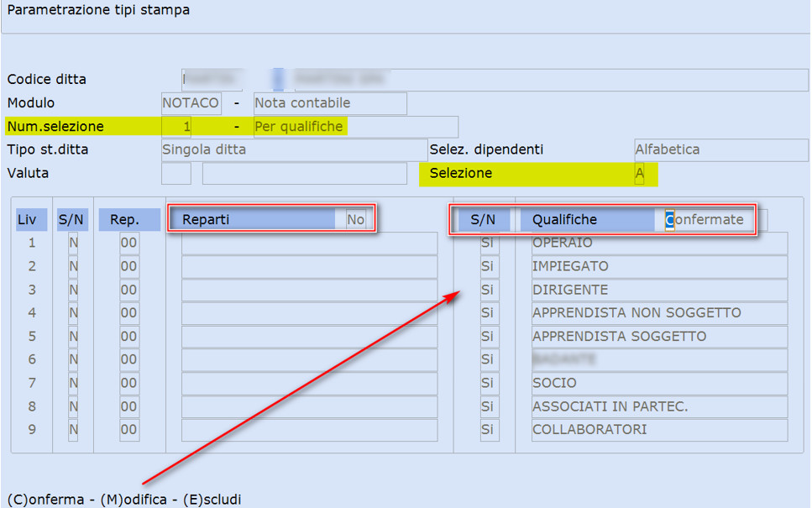Click the Singola ditta field
Image resolution: width=812 pixels, height=508 pixels.
[x=294, y=149]
